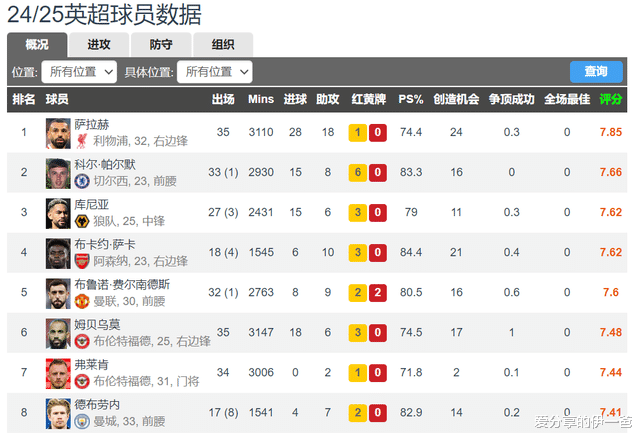Click rating value 7.48
The width and height of the screenshot is (640, 438).
[x=611, y=332]
